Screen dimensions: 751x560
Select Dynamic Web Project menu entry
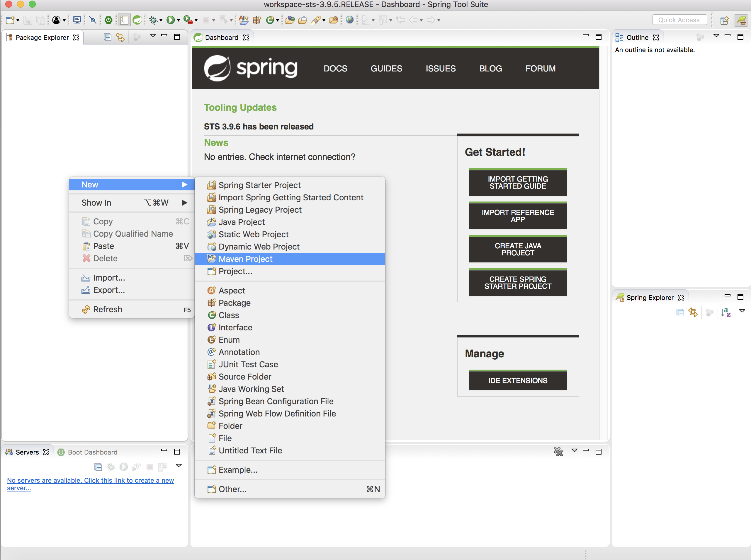[290, 247]
